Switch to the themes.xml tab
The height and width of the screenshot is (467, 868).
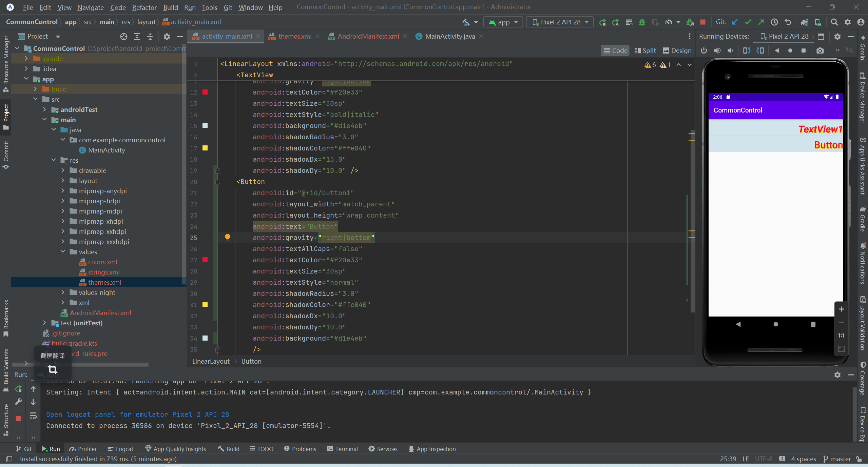[293, 36]
